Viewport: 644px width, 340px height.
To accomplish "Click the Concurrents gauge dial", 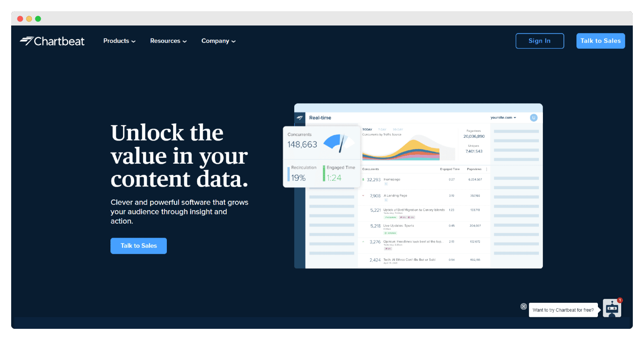I will pos(339,143).
